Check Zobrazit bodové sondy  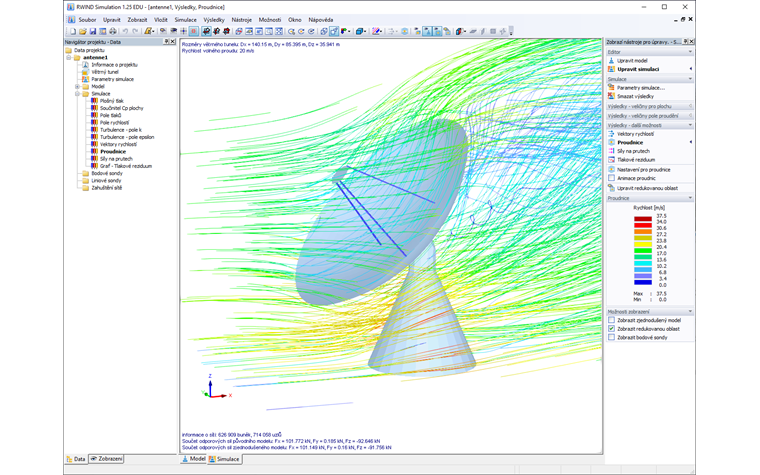point(611,337)
